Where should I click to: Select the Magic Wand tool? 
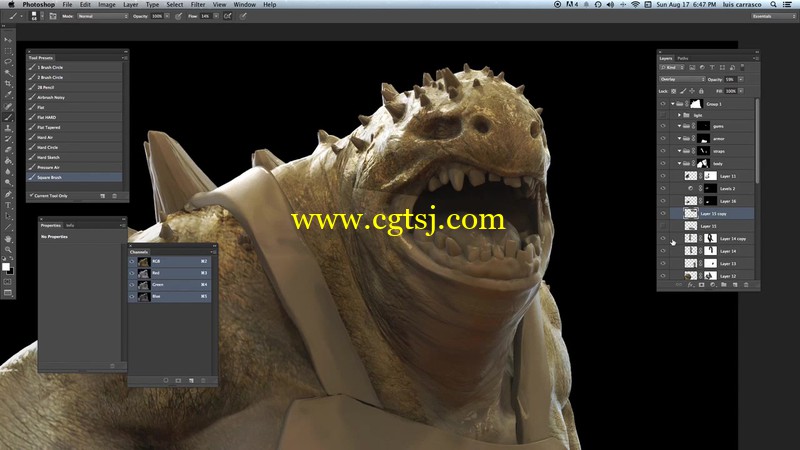(x=8, y=73)
